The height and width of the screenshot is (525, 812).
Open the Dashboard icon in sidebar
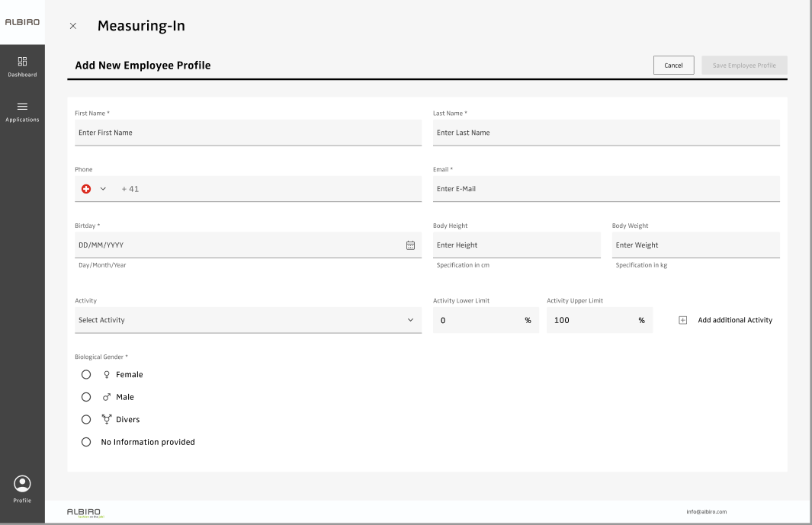coord(22,62)
